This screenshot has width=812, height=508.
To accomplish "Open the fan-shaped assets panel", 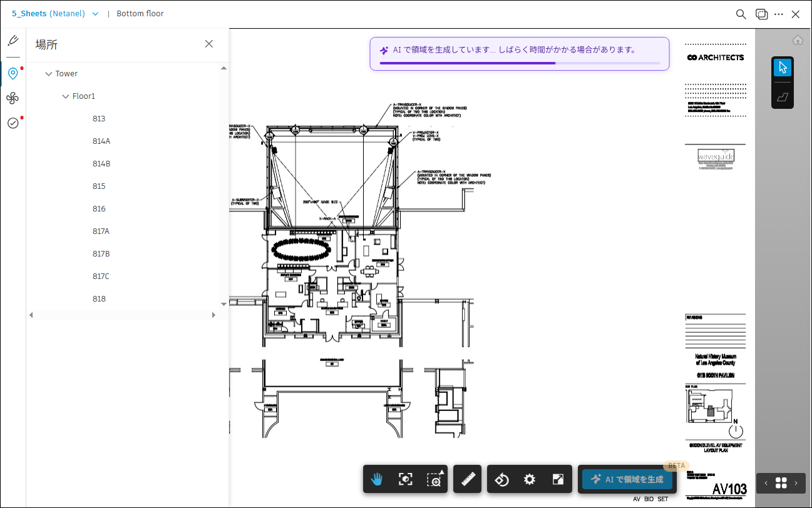I will [13, 98].
